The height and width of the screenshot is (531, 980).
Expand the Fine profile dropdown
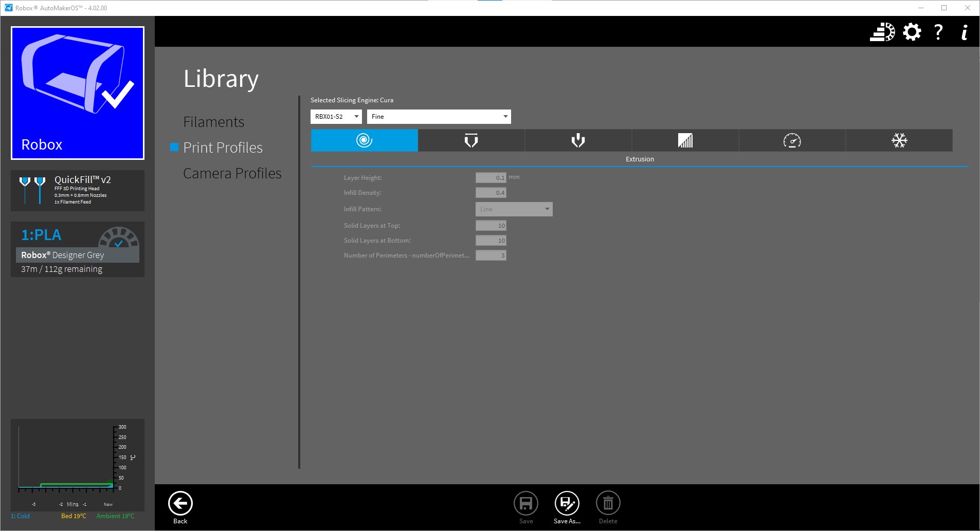439,117
